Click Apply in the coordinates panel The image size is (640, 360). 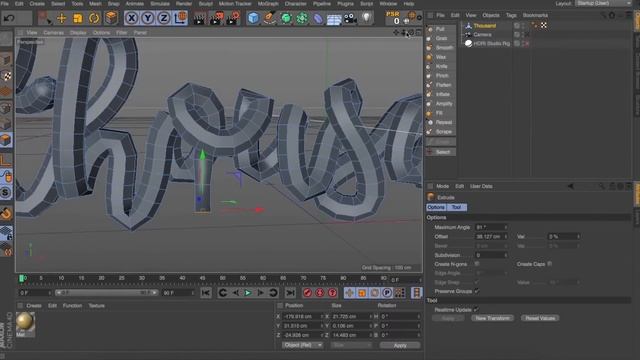point(400,345)
